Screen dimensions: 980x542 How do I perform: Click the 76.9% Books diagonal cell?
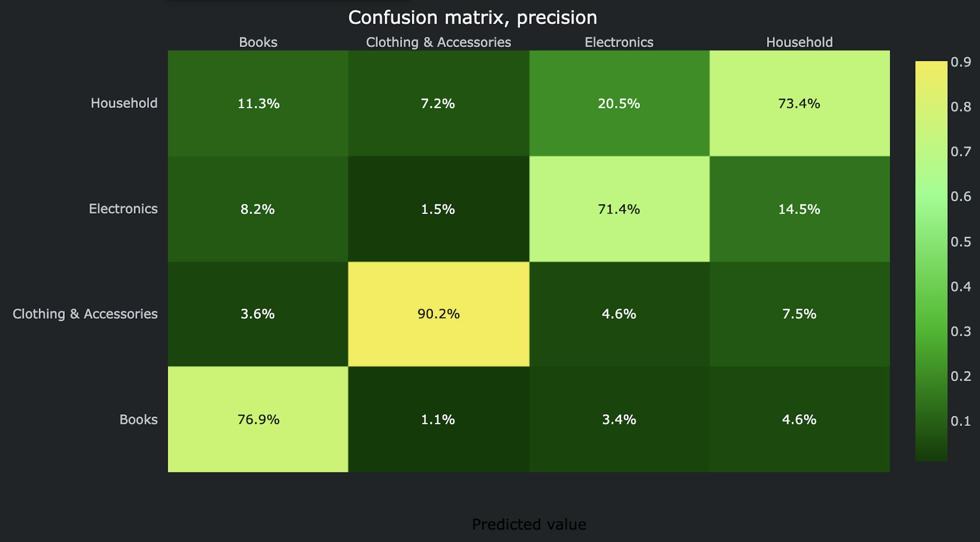pyautogui.click(x=258, y=419)
